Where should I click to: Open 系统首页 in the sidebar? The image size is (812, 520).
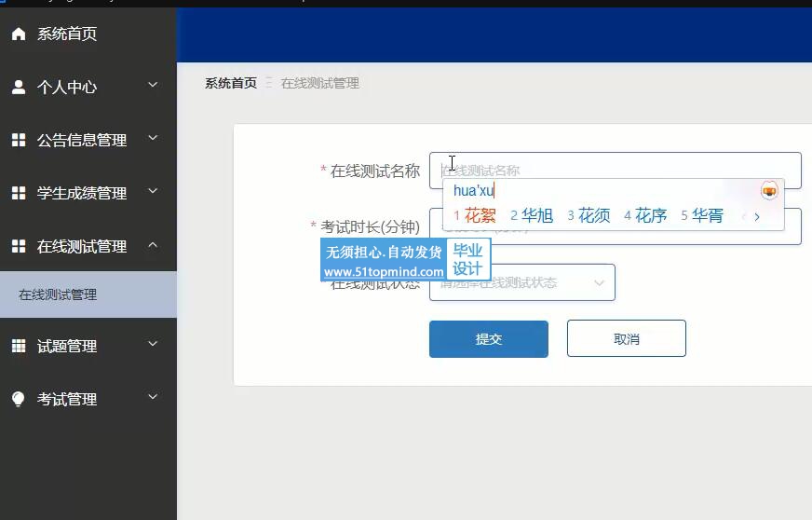coord(66,34)
